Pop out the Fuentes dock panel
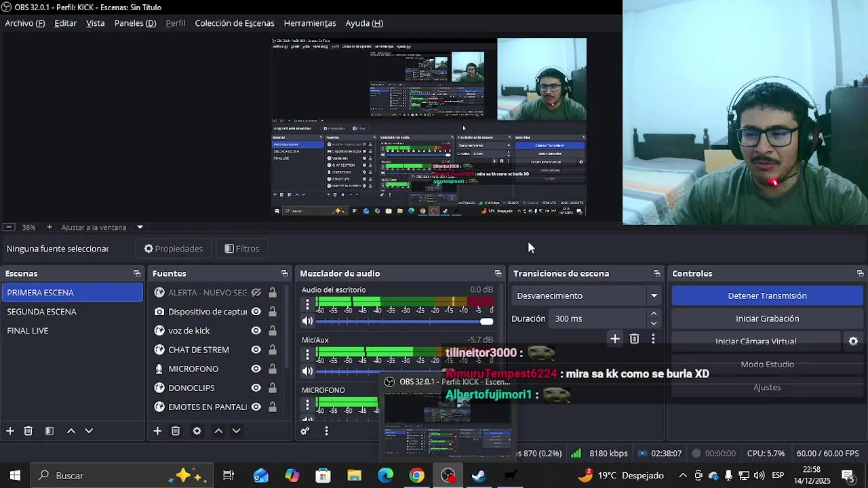 point(284,273)
